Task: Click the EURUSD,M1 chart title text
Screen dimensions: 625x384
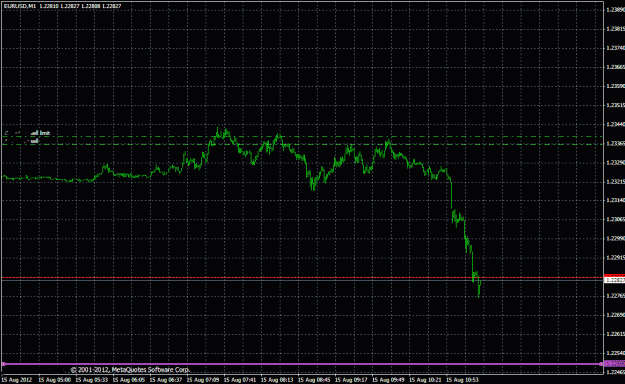Action: (19, 6)
